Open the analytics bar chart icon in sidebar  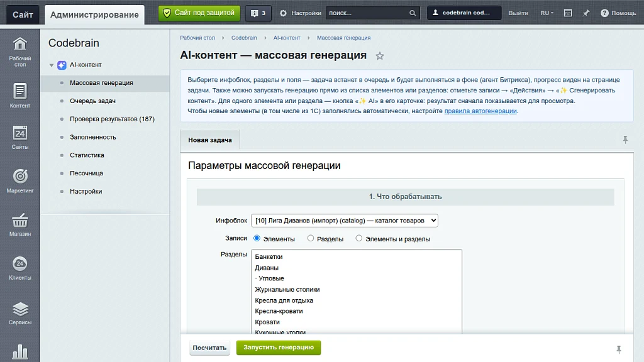pyautogui.click(x=19, y=352)
